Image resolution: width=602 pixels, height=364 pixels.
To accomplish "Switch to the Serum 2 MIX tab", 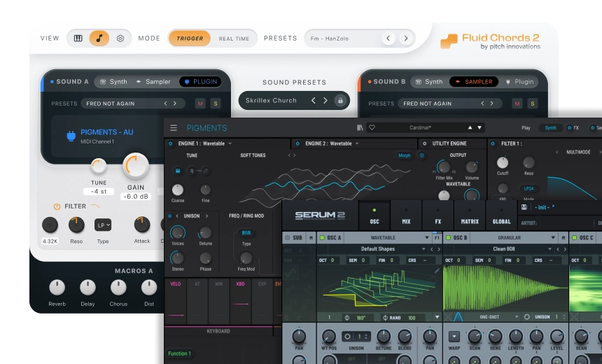I will coord(406,216).
